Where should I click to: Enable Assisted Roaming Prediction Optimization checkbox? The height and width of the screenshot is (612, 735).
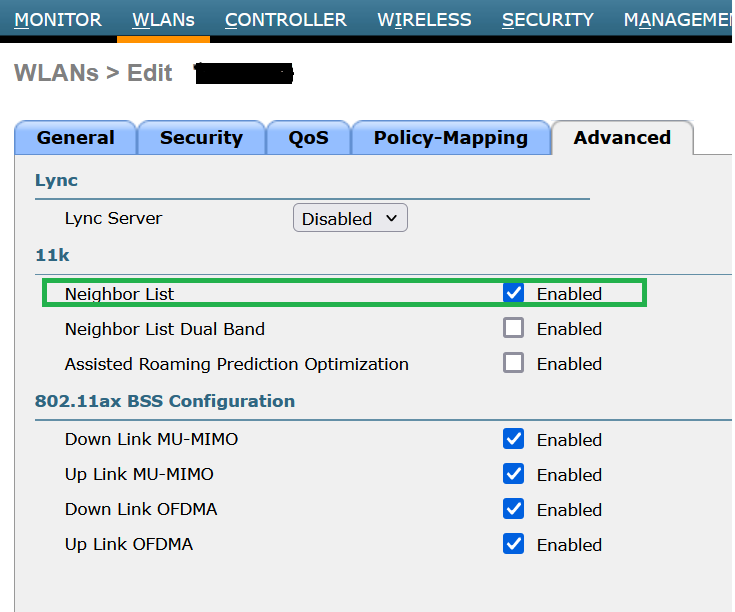tap(513, 363)
